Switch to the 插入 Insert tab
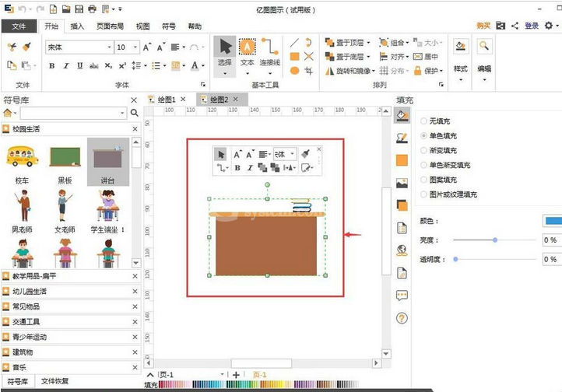This screenshot has width=562, height=392. [77, 26]
